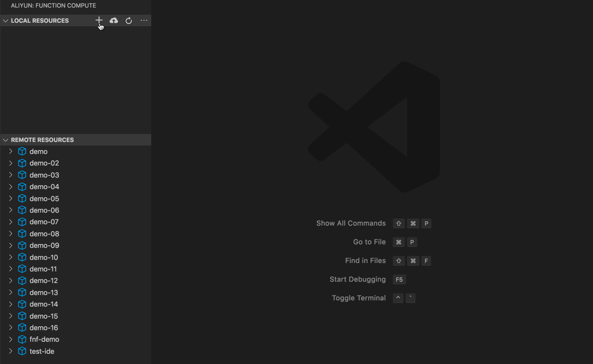Image resolution: width=593 pixels, height=364 pixels.
Task: Select the demo-09 service
Action: click(x=44, y=245)
